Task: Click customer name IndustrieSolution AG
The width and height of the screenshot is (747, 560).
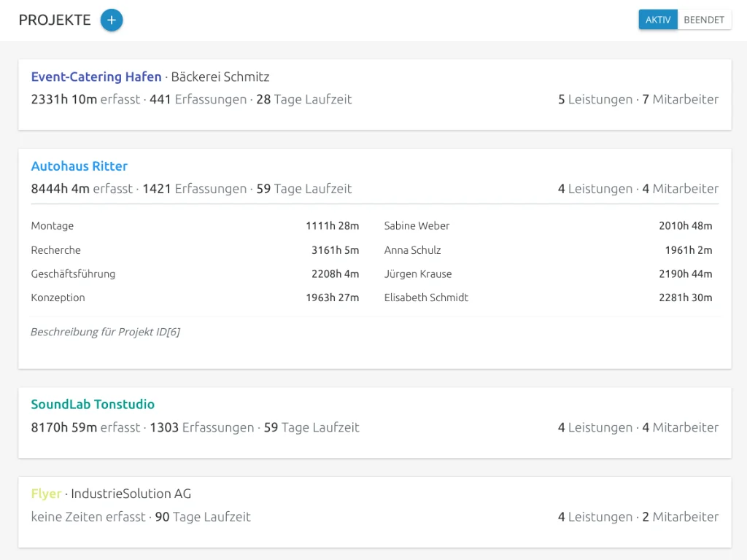Action: pyautogui.click(x=131, y=494)
